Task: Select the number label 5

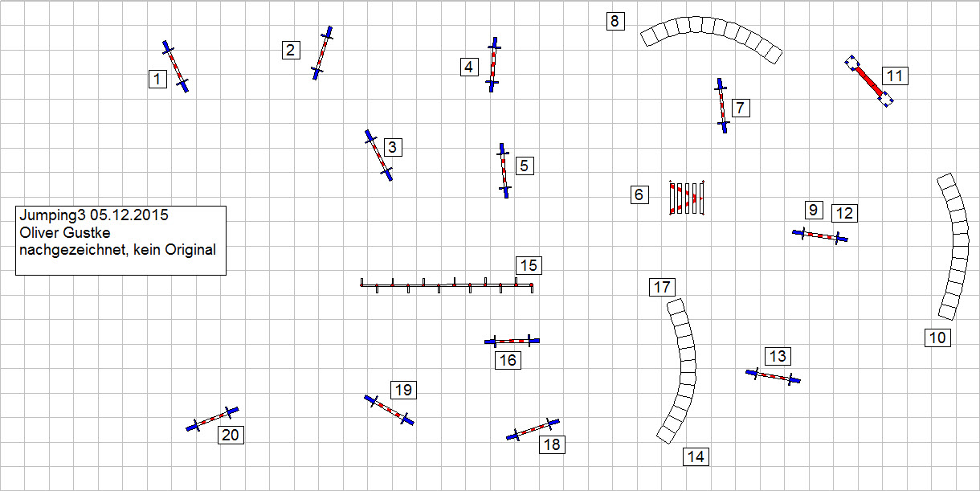Action: 524,166
